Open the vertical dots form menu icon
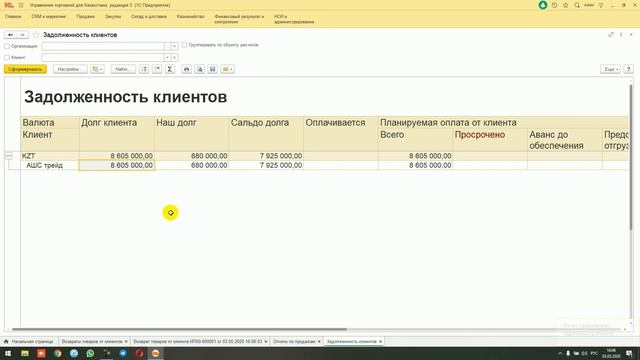 coord(621,35)
